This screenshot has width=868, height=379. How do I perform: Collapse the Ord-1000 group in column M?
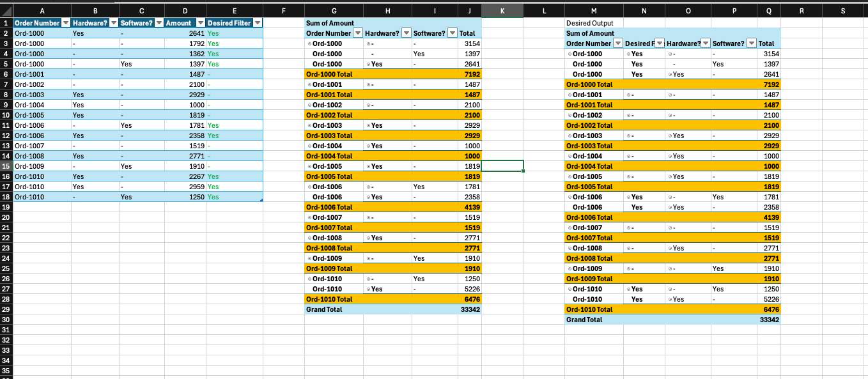pos(570,54)
